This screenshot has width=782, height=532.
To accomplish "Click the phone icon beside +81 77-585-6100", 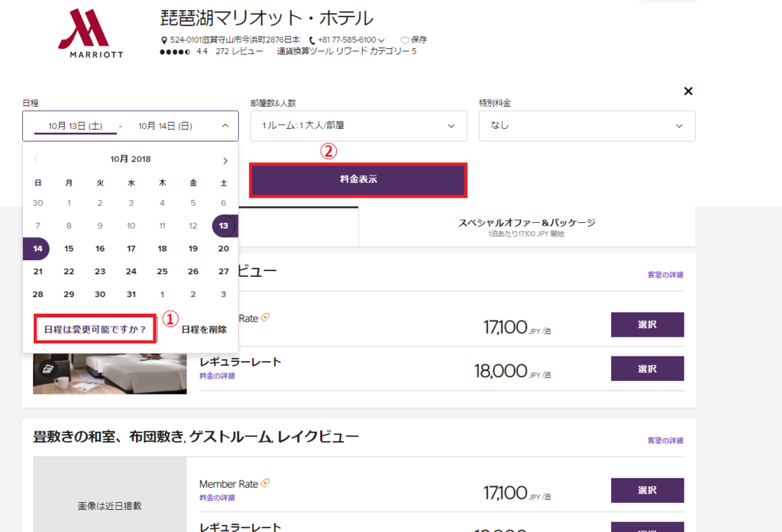I will coord(312,40).
